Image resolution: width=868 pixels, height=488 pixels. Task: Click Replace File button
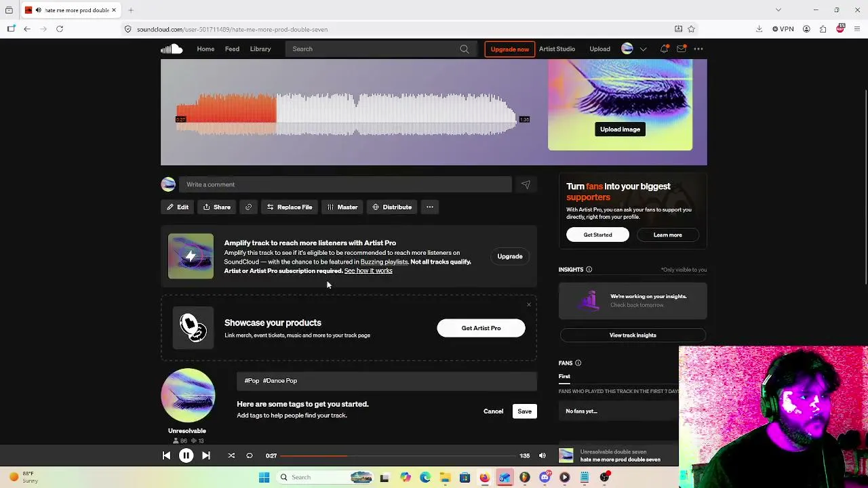290,207
